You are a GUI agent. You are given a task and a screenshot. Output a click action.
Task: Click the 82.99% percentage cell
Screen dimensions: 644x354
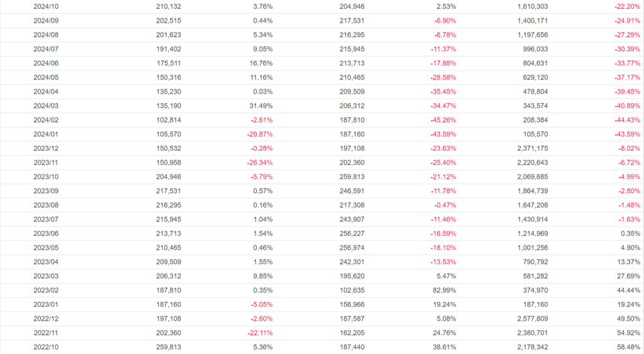pos(444,290)
